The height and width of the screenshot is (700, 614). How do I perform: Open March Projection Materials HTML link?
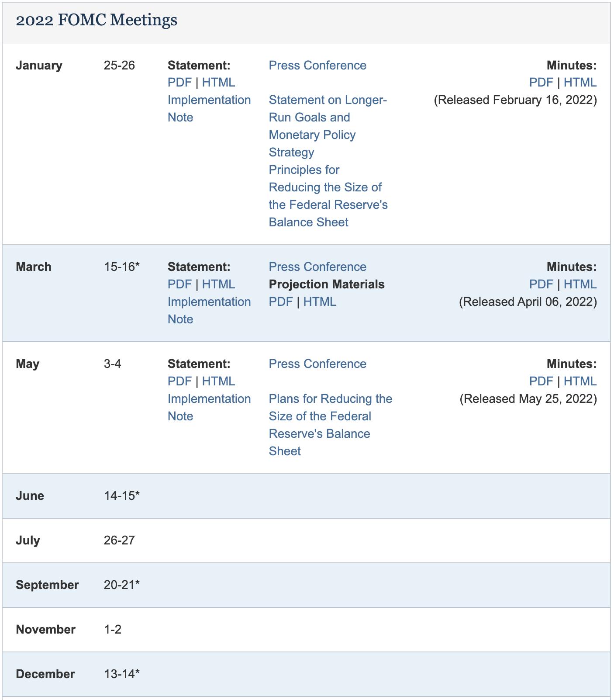pyautogui.click(x=320, y=302)
